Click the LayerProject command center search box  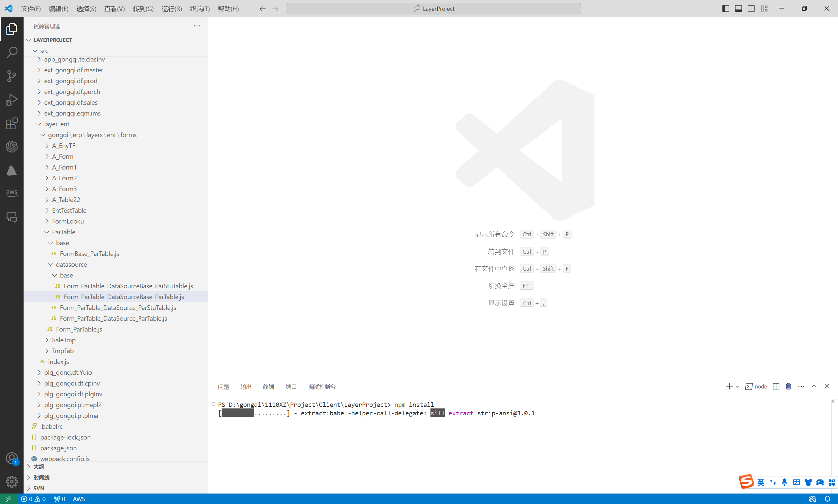433,9
